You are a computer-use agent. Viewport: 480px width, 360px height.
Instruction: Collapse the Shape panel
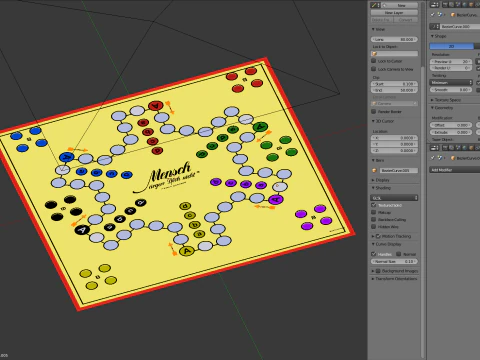[432, 36]
